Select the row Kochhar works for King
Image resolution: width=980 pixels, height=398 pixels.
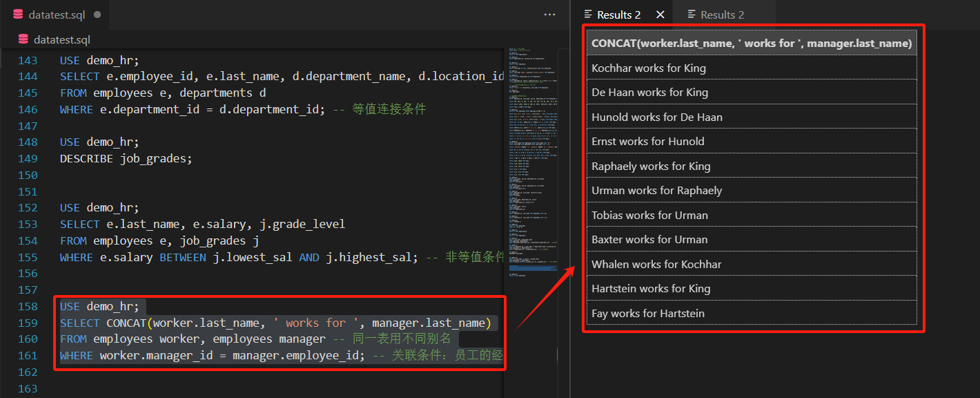752,68
